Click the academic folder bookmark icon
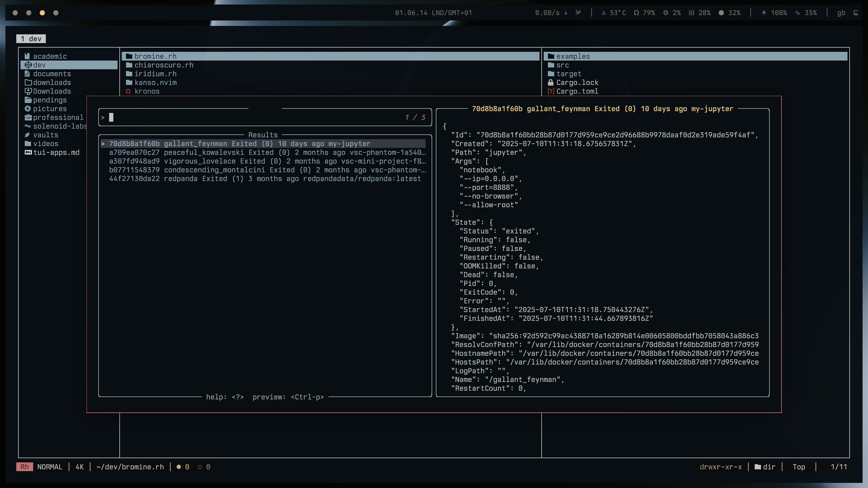This screenshot has height=488, width=868. pyautogui.click(x=28, y=56)
